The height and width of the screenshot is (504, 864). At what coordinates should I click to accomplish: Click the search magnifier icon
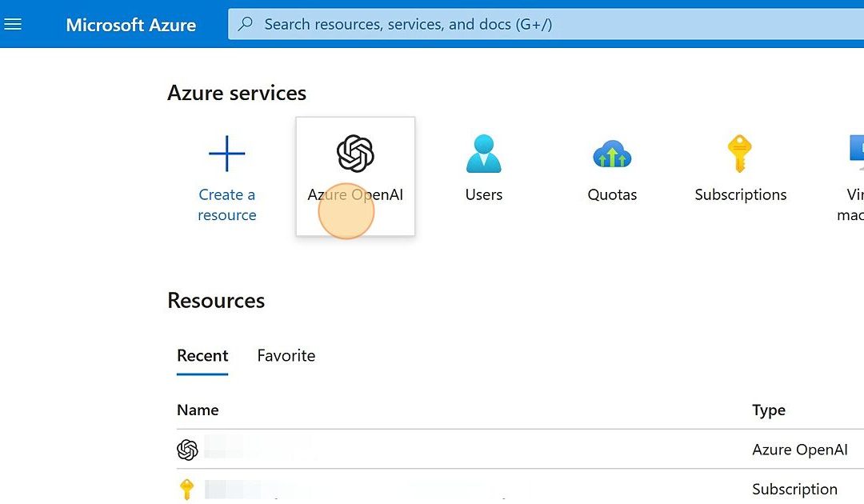(246, 24)
